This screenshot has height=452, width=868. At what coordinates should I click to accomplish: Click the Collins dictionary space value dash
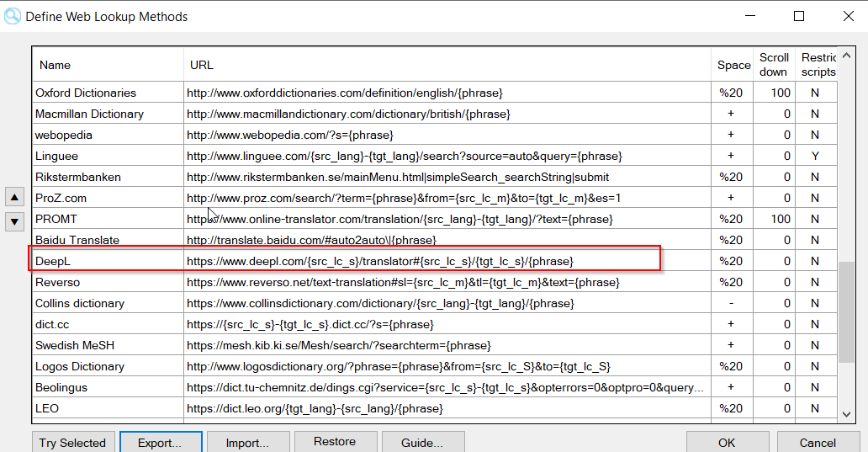[731, 303]
